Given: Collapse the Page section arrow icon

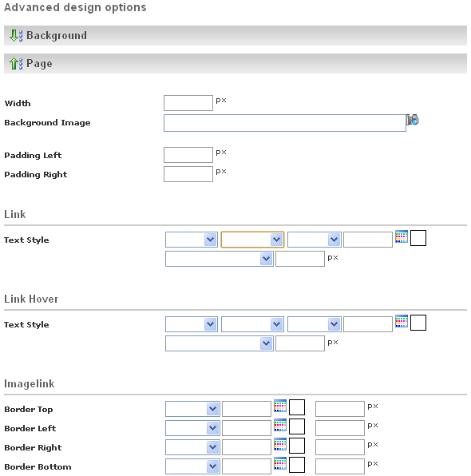Looking at the screenshot, I should [16, 63].
